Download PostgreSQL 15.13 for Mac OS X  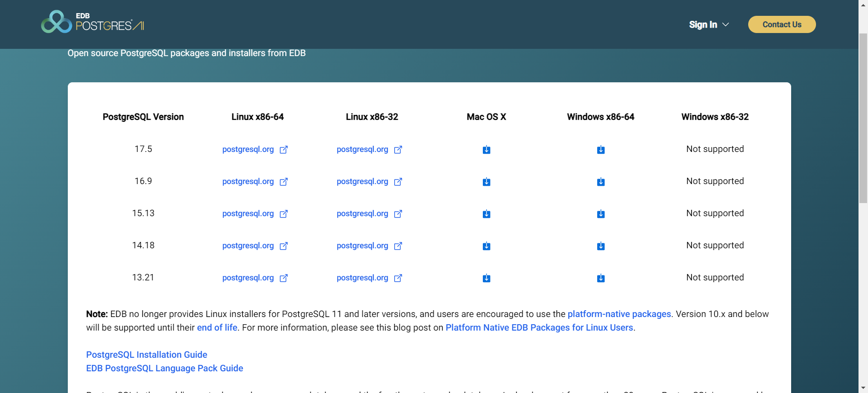pos(486,214)
